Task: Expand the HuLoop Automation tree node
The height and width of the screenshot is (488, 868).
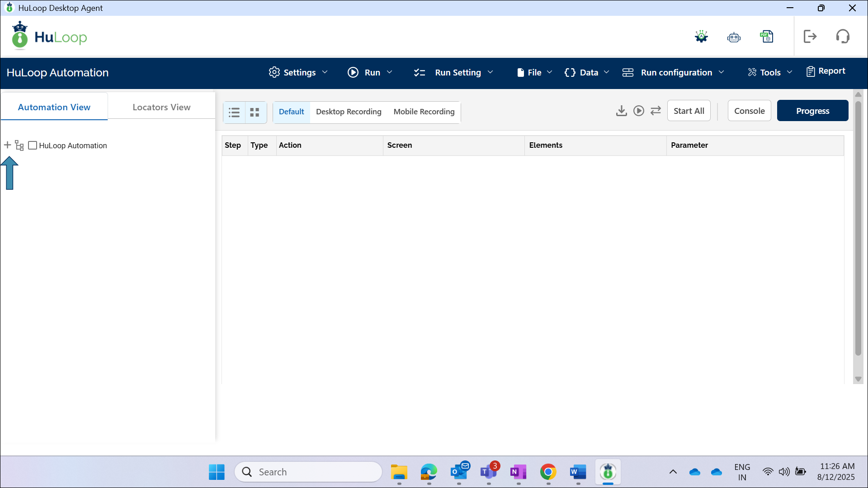Action: coord(7,145)
